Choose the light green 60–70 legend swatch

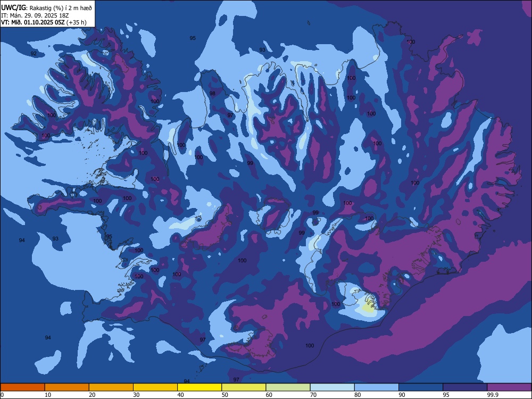click(288, 387)
